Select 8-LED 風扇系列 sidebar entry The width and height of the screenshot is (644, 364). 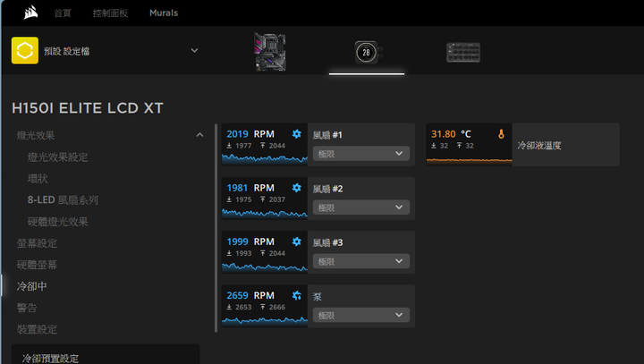[x=63, y=200]
